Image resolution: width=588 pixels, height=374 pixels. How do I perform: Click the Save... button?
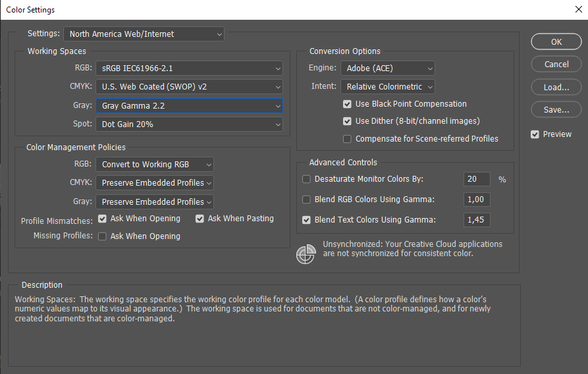pyautogui.click(x=556, y=110)
